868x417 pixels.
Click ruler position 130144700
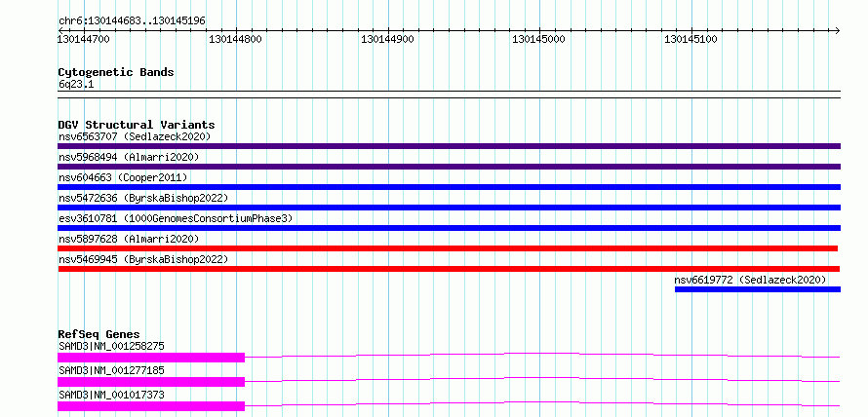point(84,39)
